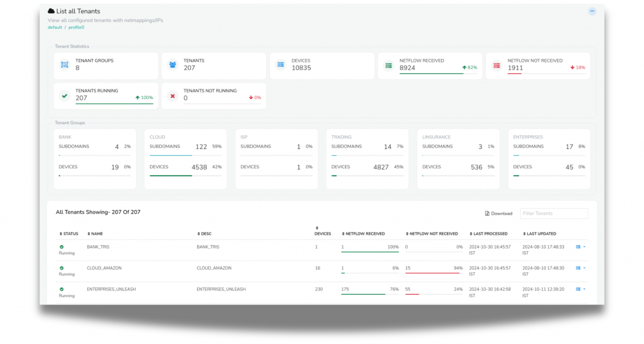The height and width of the screenshot is (344, 644).
Task: Click the cloud icon beside List all Tenants
Action: tap(51, 11)
